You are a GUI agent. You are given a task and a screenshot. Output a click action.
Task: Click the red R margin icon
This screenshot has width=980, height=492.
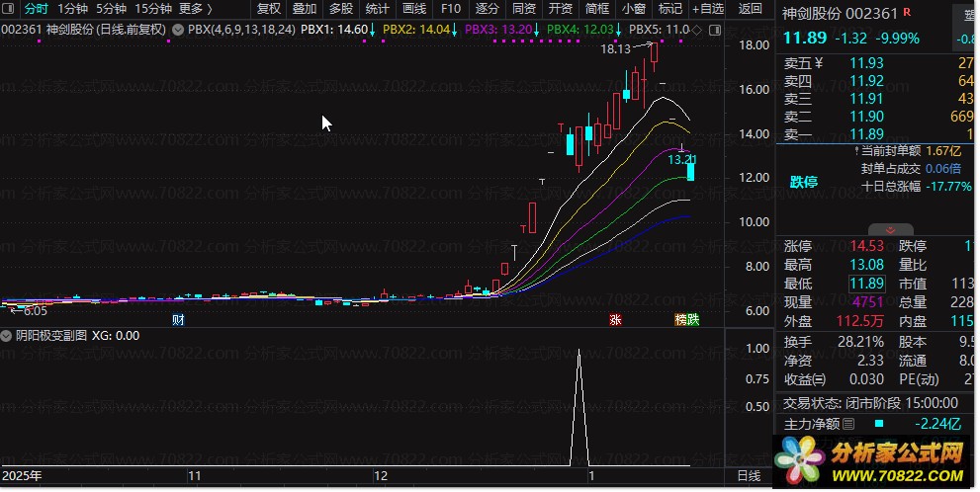(x=907, y=12)
